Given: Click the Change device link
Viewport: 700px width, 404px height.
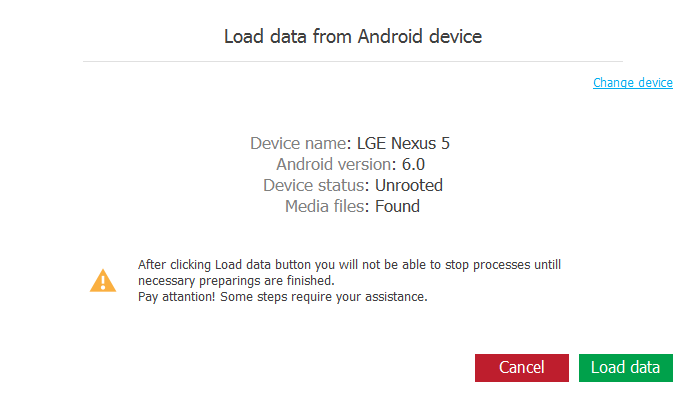Looking at the screenshot, I should point(632,83).
